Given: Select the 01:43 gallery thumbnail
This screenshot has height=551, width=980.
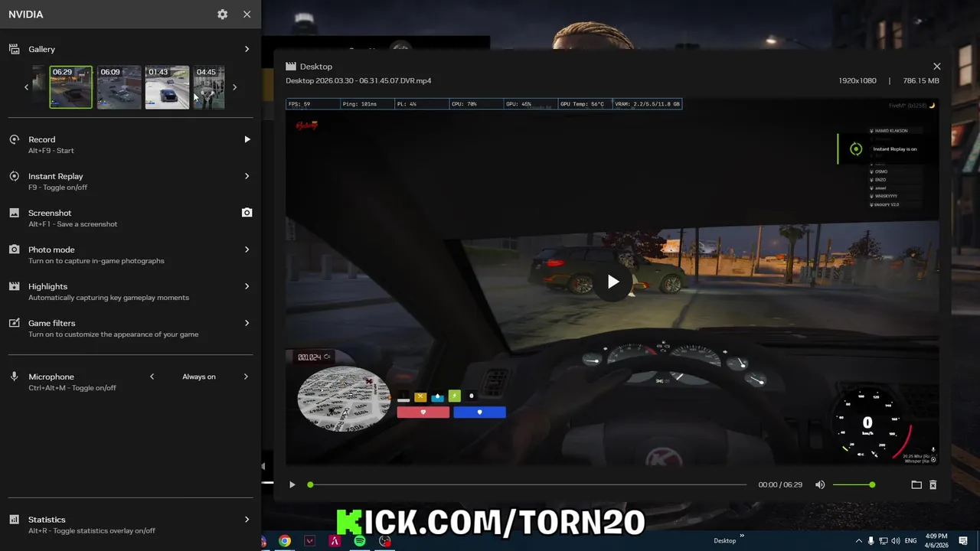Looking at the screenshot, I should click(x=167, y=87).
